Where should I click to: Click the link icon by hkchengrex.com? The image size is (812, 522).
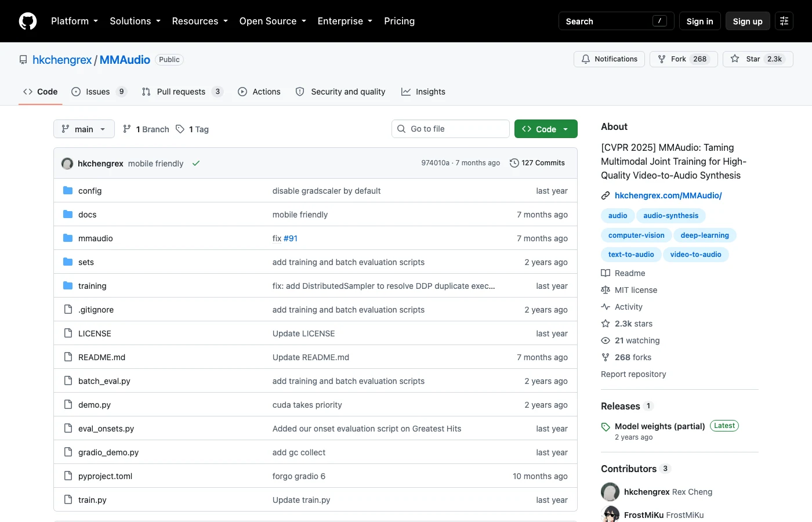click(606, 195)
